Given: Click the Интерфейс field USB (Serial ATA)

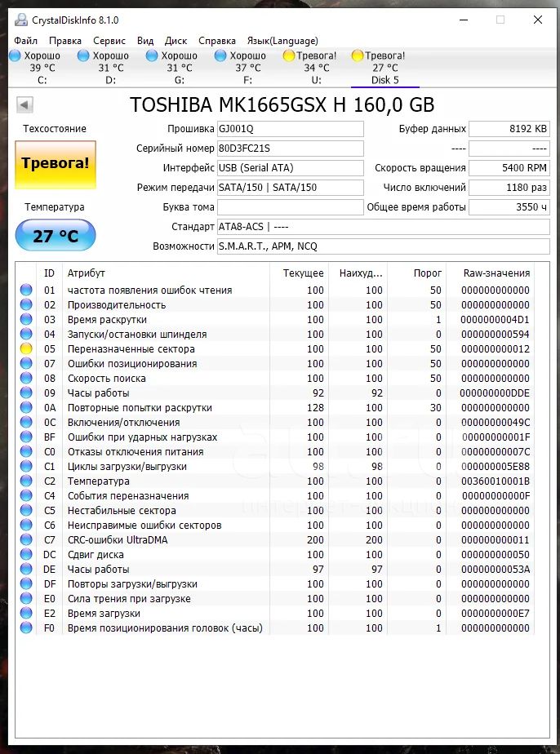Looking at the screenshot, I should (290, 168).
